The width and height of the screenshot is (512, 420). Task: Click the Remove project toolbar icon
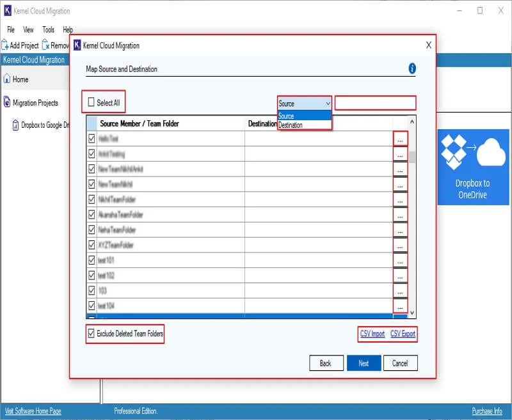[x=45, y=45]
